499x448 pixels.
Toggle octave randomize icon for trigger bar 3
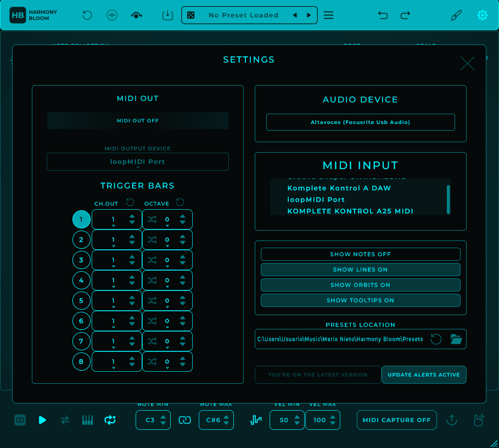[152, 260]
